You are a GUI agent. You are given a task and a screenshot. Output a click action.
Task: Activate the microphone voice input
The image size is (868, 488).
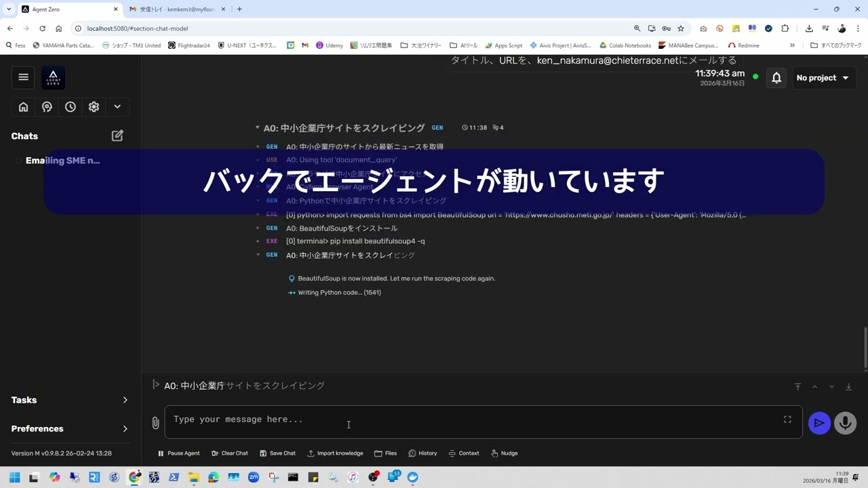tap(845, 423)
